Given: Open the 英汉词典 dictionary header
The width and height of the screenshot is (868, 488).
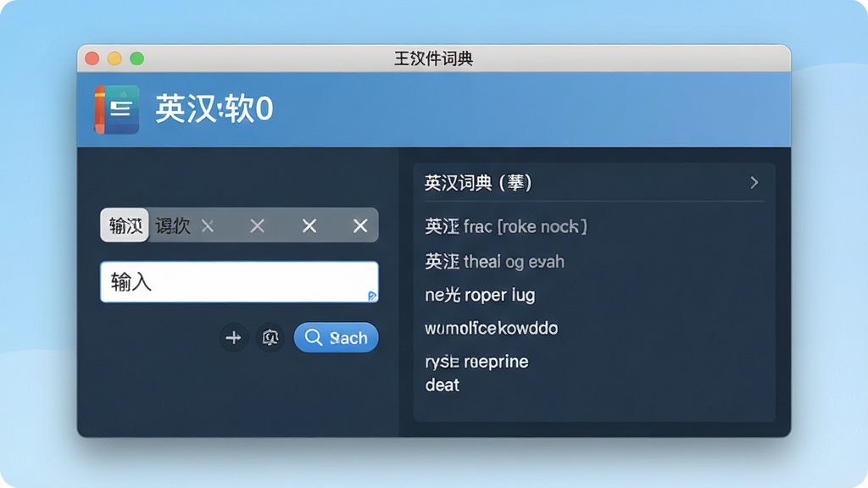Looking at the screenshot, I should (594, 183).
